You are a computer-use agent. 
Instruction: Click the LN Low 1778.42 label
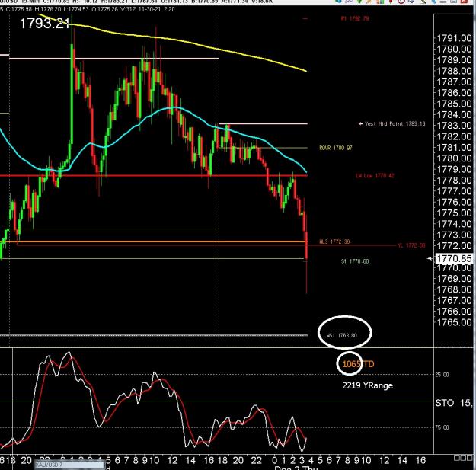point(375,175)
